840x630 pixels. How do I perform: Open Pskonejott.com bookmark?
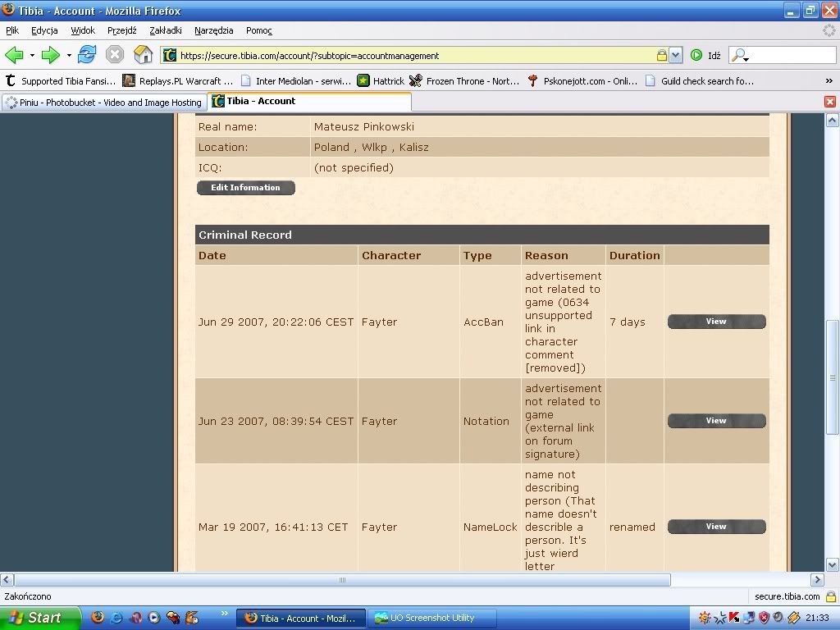pos(583,81)
